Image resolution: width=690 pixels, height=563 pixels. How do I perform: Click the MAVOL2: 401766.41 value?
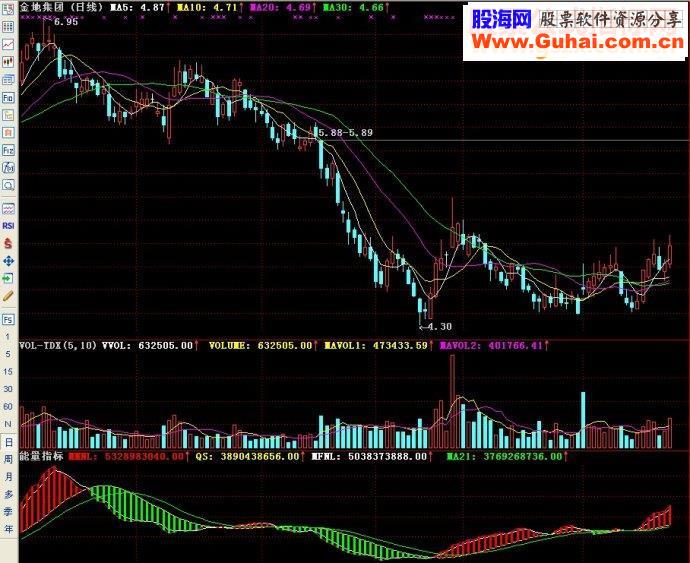(491, 346)
